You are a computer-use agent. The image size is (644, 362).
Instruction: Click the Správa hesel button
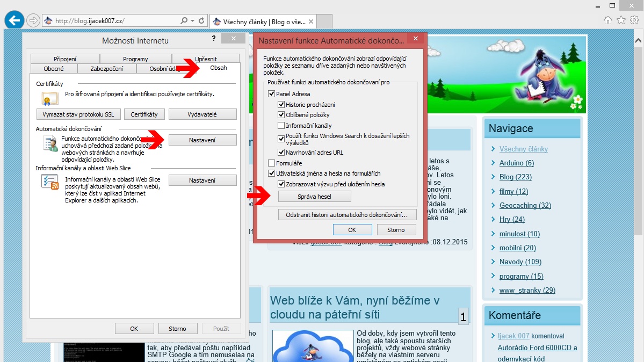315,197
